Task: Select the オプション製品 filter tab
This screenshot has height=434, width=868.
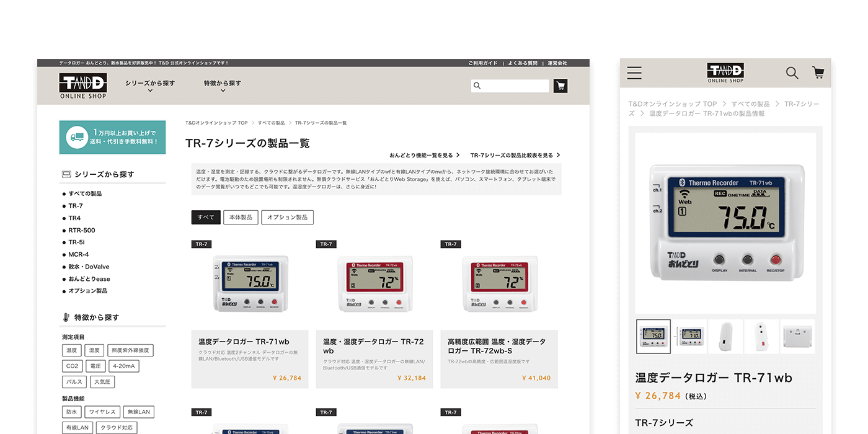Action: coord(287,218)
